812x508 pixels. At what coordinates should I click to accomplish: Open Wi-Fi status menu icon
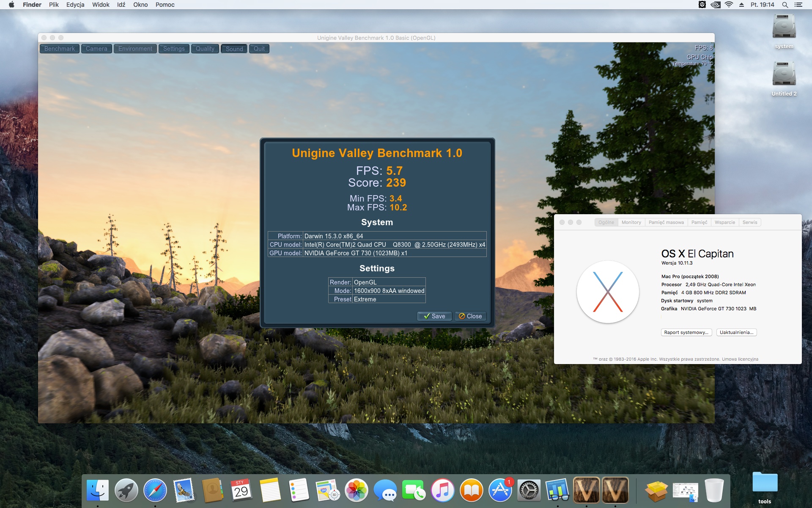(729, 5)
